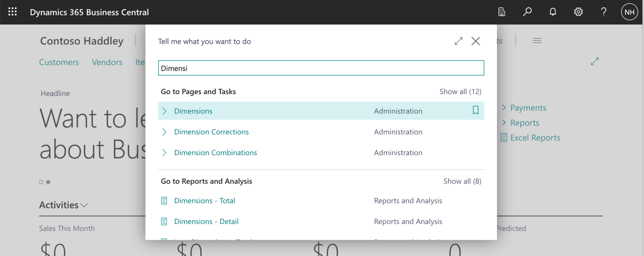Open the NH user account avatar
Screen dimensions: 644x256
click(629, 12)
